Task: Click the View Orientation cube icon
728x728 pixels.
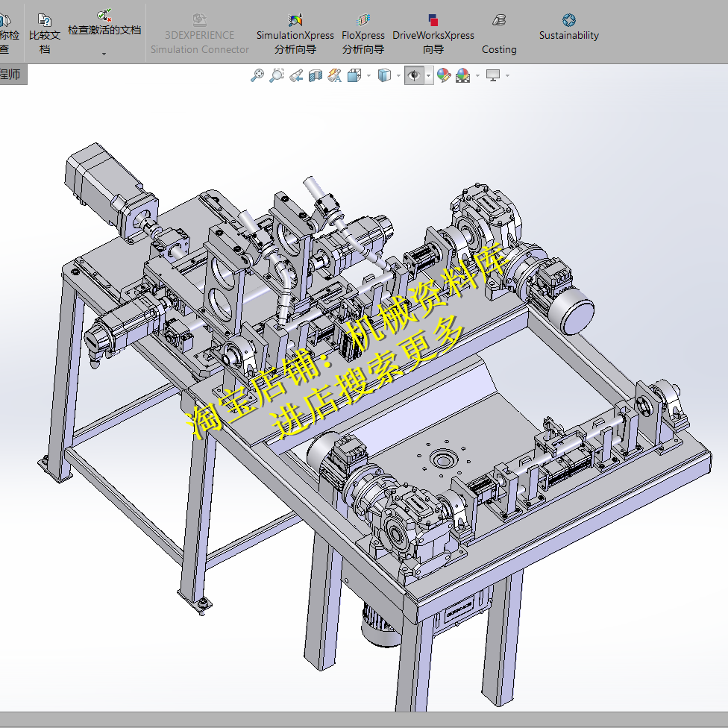Action: (x=354, y=75)
